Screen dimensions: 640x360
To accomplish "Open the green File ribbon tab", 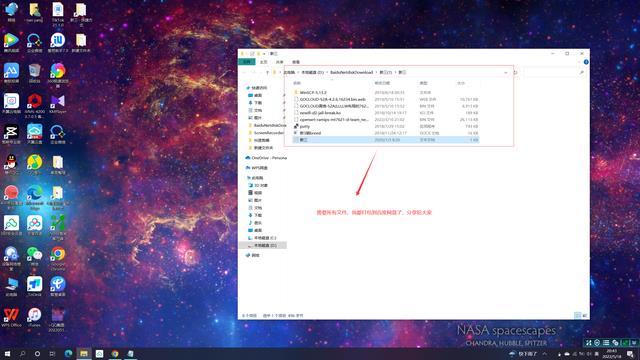I will (x=247, y=62).
